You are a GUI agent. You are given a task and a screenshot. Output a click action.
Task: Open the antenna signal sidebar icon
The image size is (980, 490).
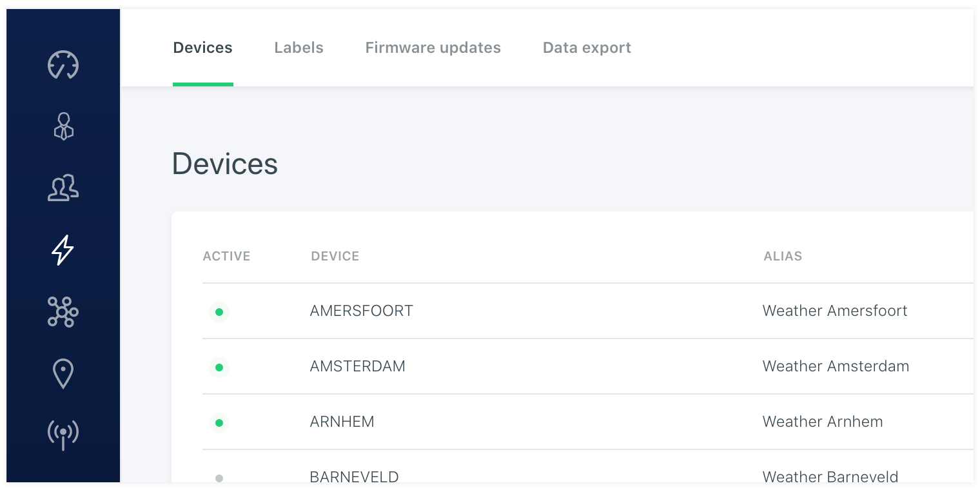(63, 435)
